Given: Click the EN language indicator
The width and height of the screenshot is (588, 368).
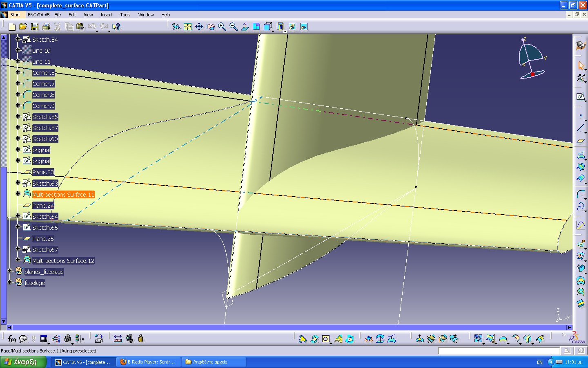Looking at the screenshot, I should pyautogui.click(x=540, y=362).
